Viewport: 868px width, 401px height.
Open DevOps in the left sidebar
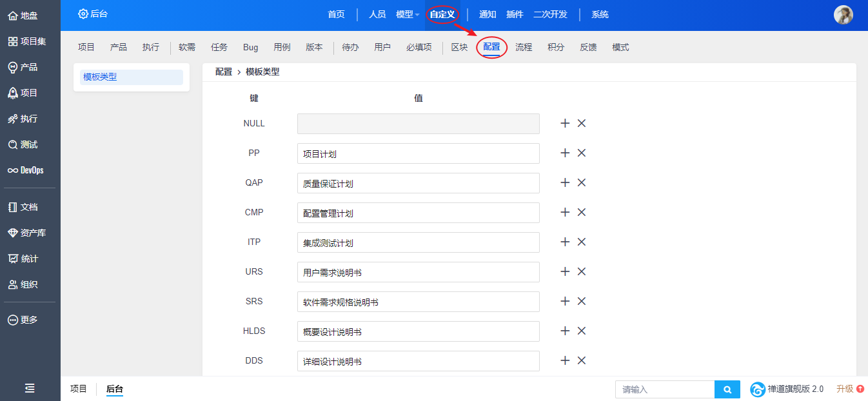pyautogui.click(x=26, y=170)
